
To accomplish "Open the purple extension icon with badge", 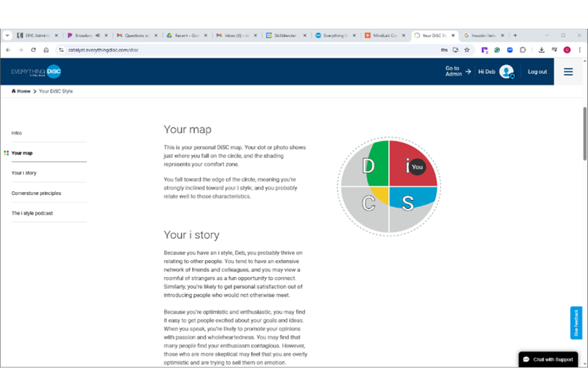I will [x=485, y=50].
